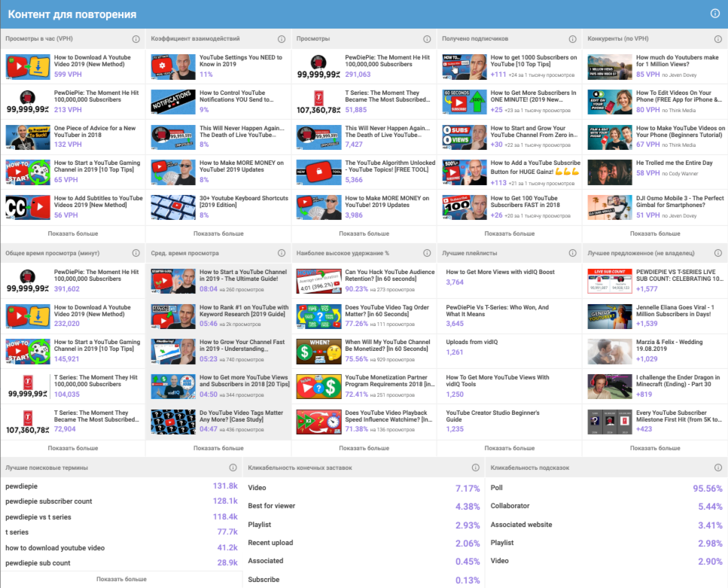Image resolution: width=728 pixels, height=588 pixels.
Task: Click info icon for Кликабельность конечных заставок
Action: point(476,468)
